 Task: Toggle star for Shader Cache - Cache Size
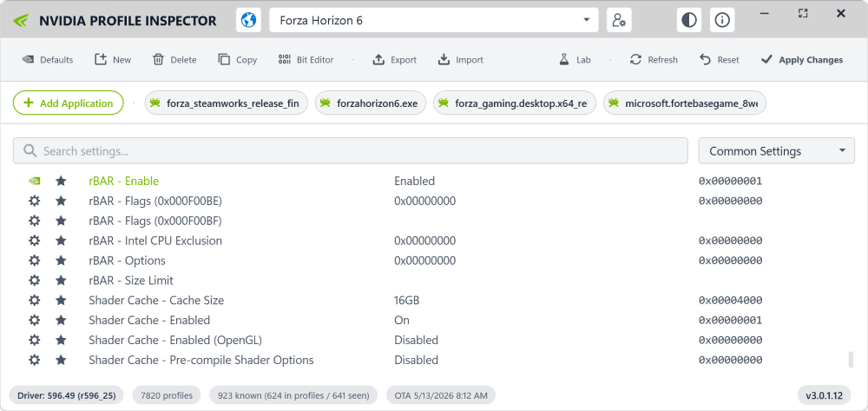pyautogui.click(x=61, y=301)
